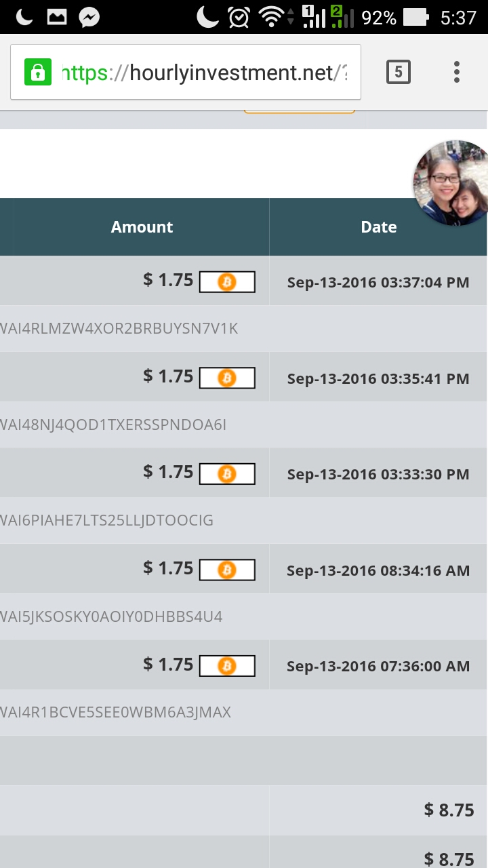Tap the Bitcoin icon for 03:37:04 PM
The image size is (488, 868).
click(x=227, y=282)
